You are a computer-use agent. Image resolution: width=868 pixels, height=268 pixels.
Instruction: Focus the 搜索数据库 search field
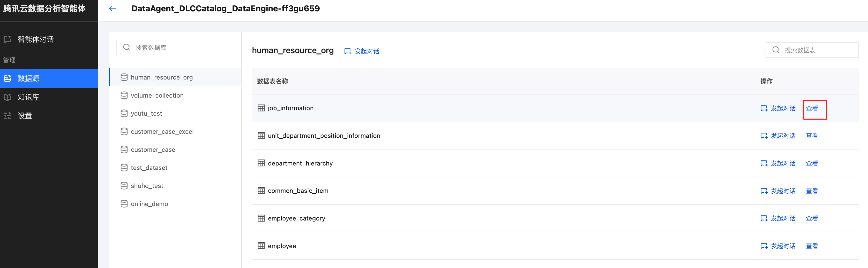175,48
